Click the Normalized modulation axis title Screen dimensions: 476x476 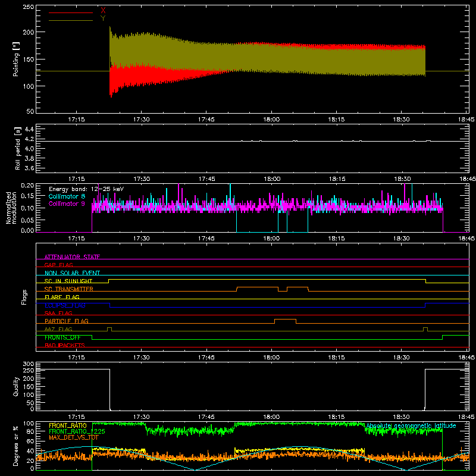coord(11,208)
